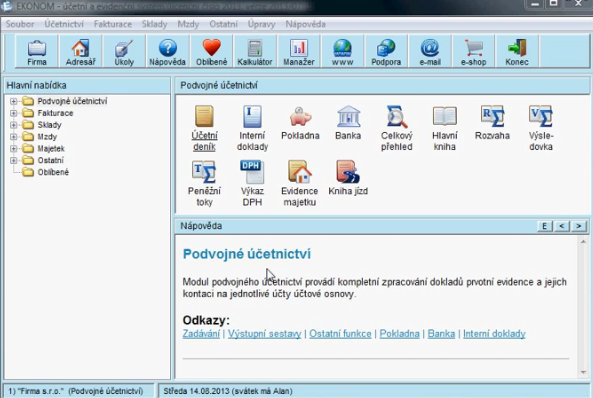
Task: Open the Banka module icon
Action: (348, 123)
